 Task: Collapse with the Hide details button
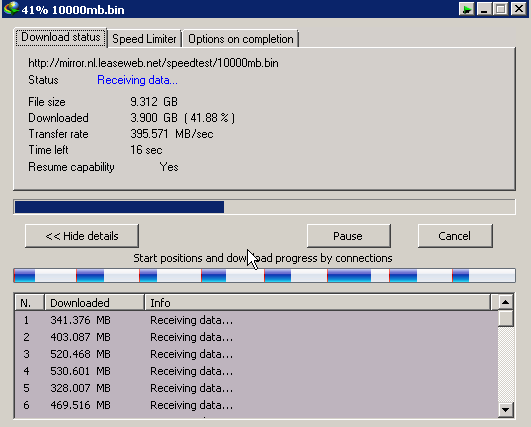[82, 236]
